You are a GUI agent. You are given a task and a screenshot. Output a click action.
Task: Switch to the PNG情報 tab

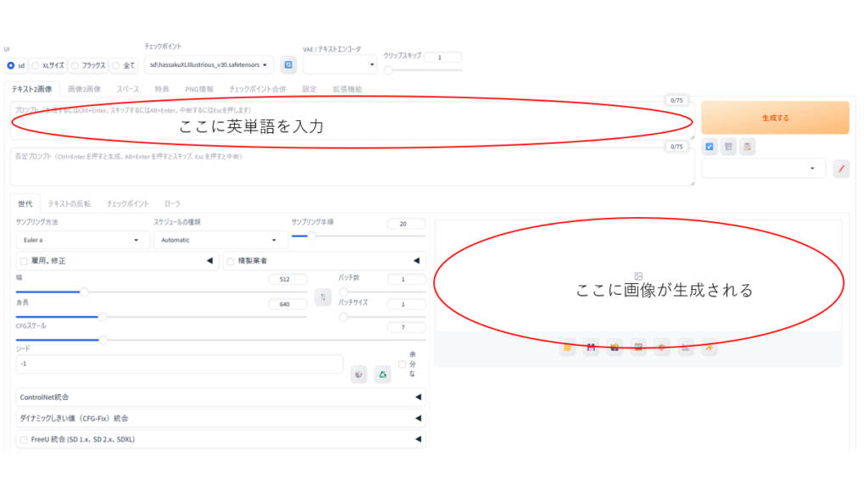tap(199, 89)
